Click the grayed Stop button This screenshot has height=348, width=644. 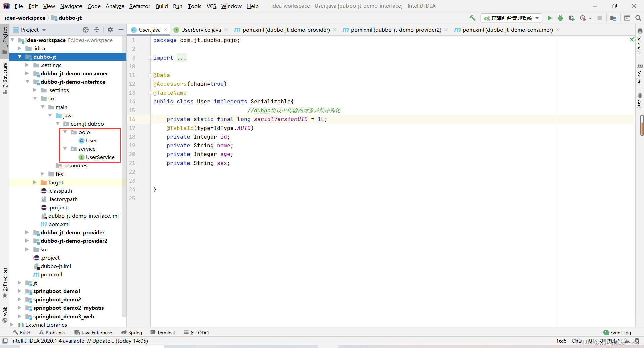click(x=600, y=18)
